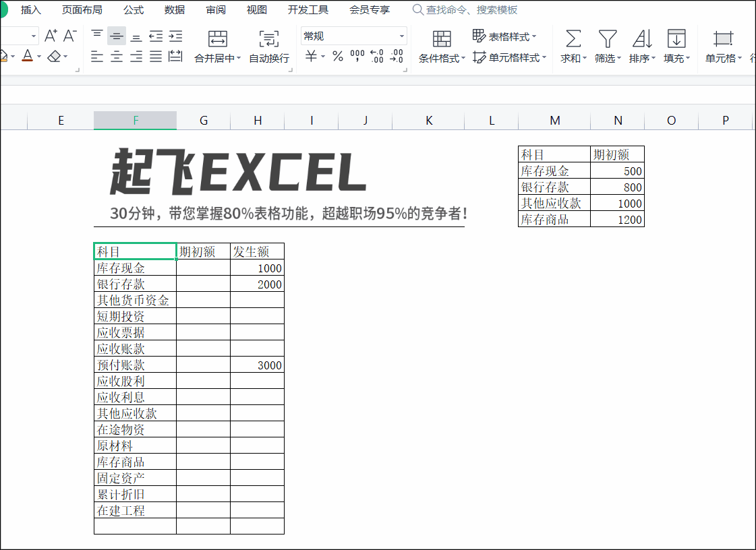Click the eraser clear format icon

tap(54, 57)
